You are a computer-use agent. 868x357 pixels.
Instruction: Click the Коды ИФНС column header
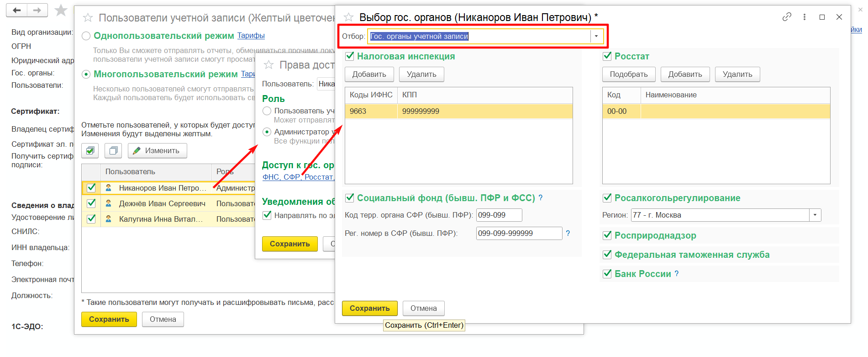[371, 95]
